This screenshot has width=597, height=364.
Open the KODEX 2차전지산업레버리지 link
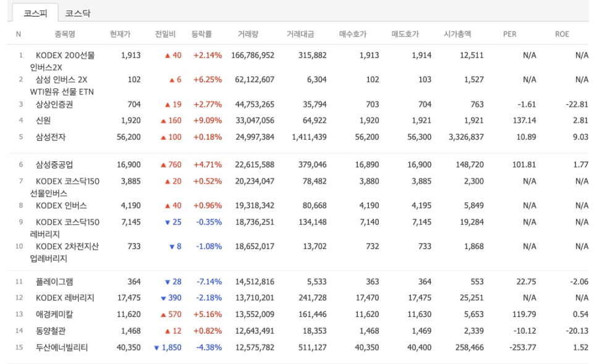point(64,252)
